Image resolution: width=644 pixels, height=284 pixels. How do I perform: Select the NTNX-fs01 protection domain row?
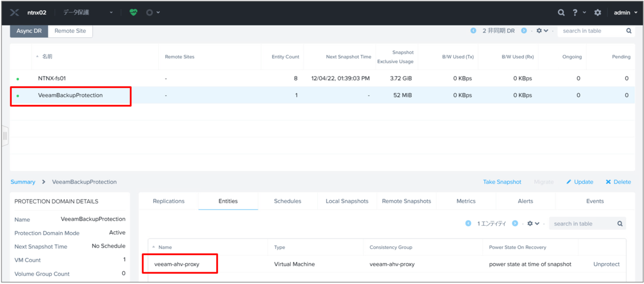(322, 78)
